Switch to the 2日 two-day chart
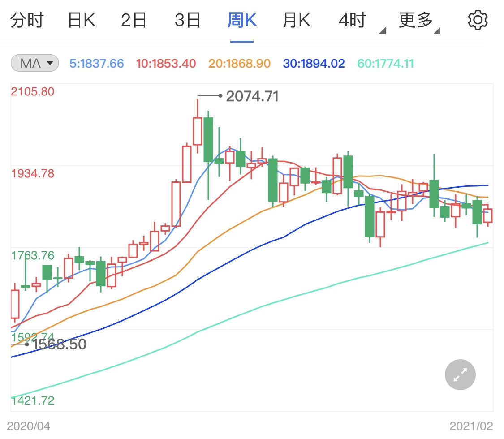Screen dimensions: 504x439 tap(133, 19)
